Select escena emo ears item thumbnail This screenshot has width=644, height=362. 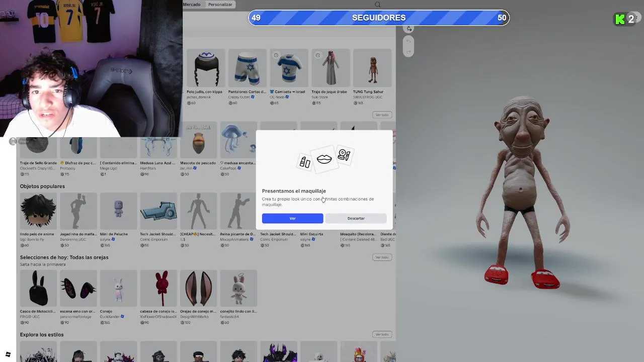pos(78,288)
